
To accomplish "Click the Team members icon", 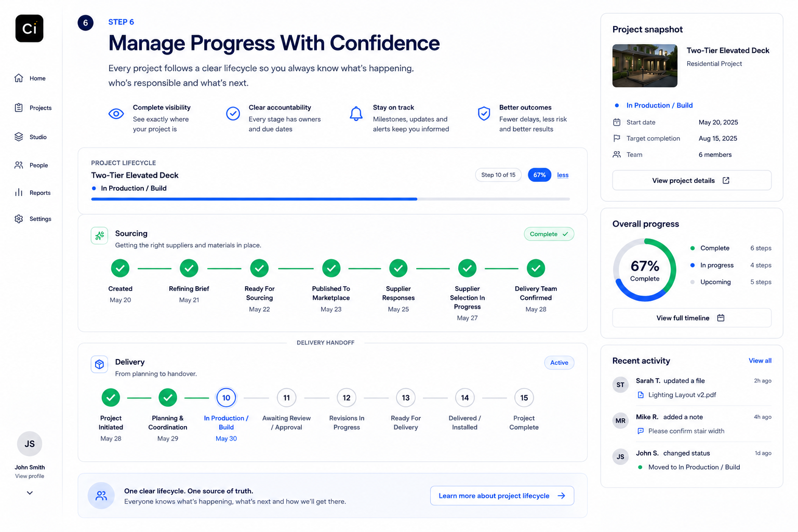I will click(x=617, y=154).
